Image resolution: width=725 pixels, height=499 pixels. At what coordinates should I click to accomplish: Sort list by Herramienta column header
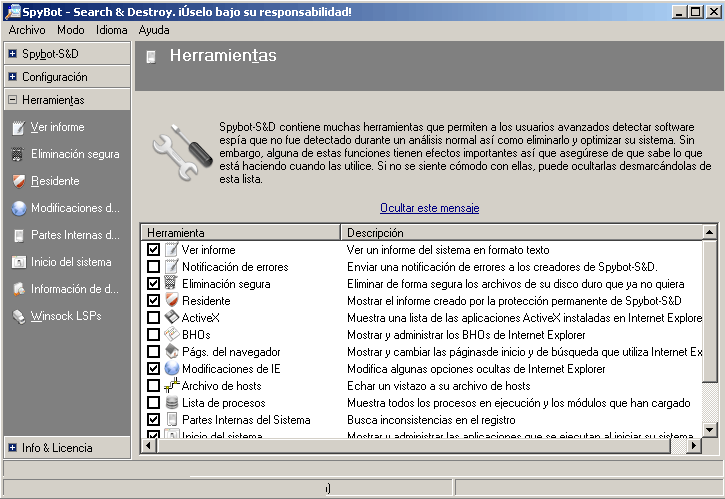[x=240, y=232]
